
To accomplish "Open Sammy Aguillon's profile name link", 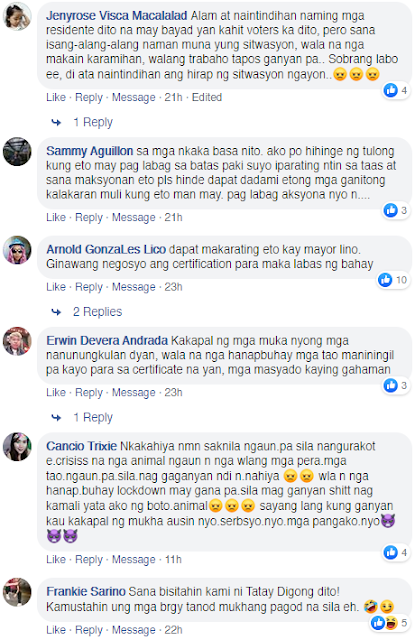I will coord(89,151).
